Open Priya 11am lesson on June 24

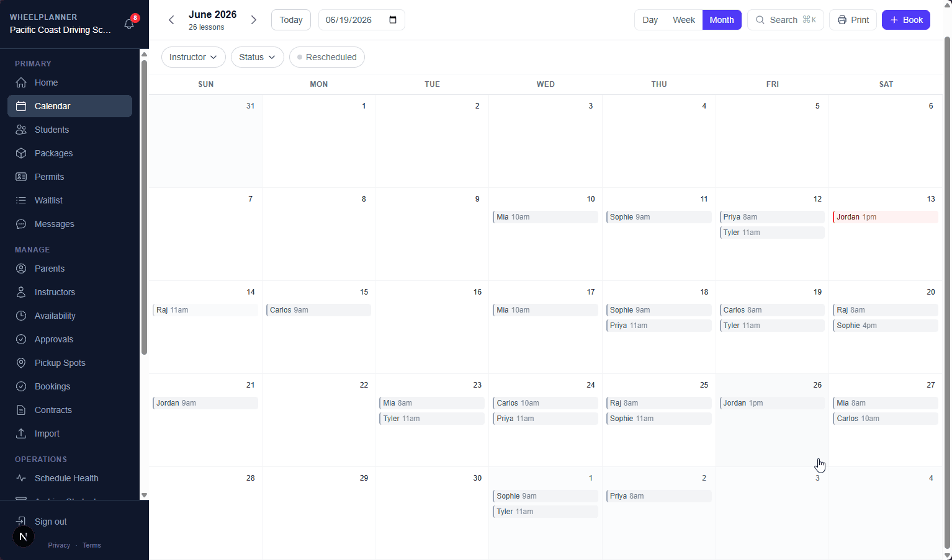546,419
